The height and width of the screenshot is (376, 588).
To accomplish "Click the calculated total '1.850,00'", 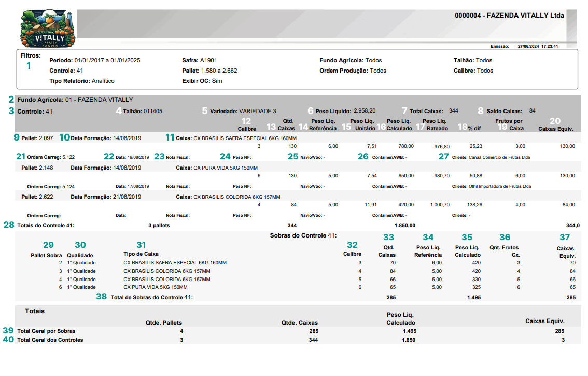I will 404,226.
